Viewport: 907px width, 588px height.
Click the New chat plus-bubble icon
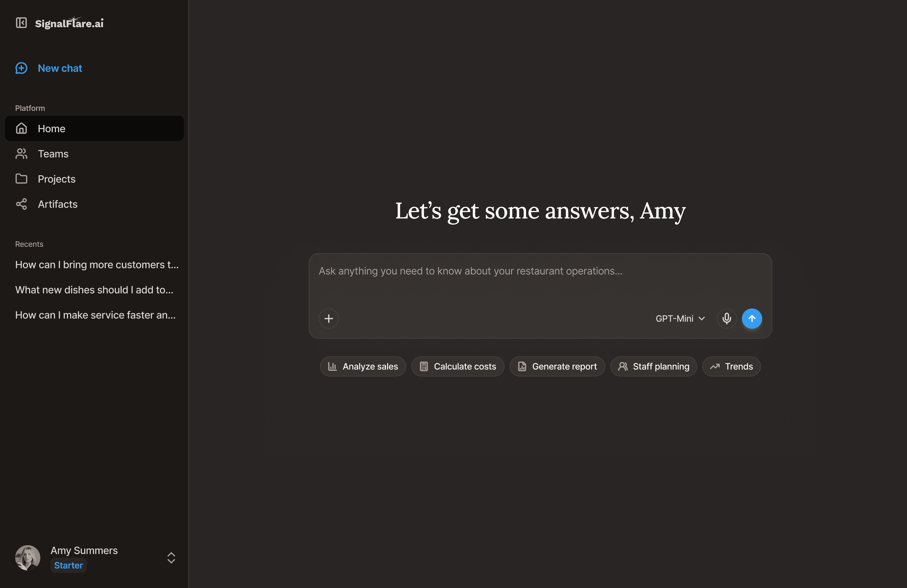[x=21, y=68]
